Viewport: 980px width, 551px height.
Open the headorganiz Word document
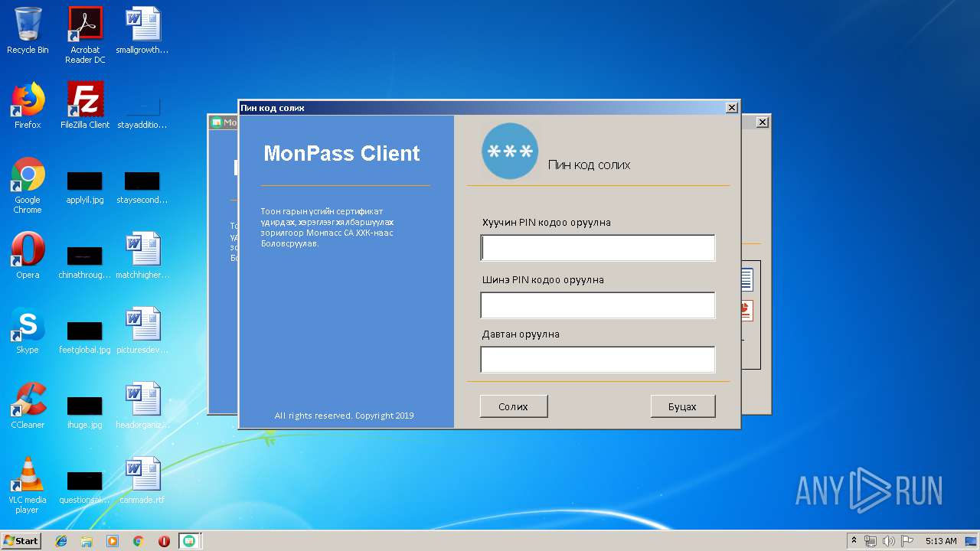click(x=142, y=406)
